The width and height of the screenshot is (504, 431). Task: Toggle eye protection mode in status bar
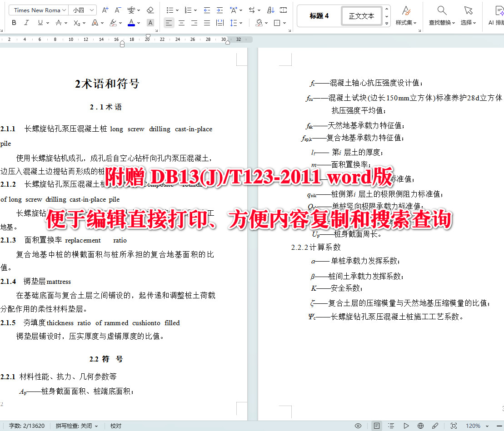tap(358, 426)
